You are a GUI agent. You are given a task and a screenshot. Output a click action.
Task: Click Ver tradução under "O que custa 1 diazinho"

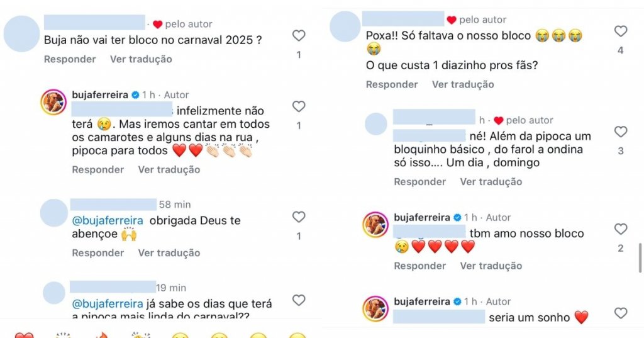463,84
